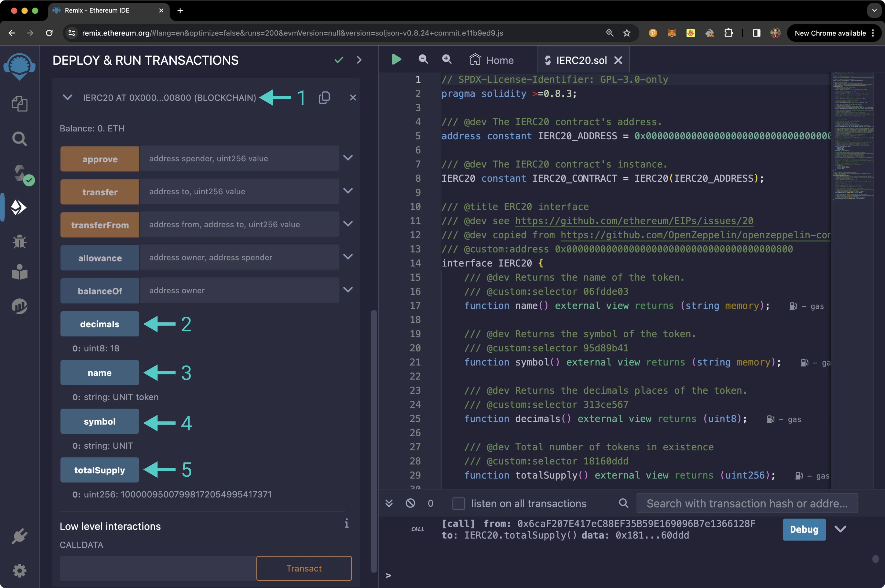
Task: Click the transferFrom function button
Action: click(x=100, y=225)
